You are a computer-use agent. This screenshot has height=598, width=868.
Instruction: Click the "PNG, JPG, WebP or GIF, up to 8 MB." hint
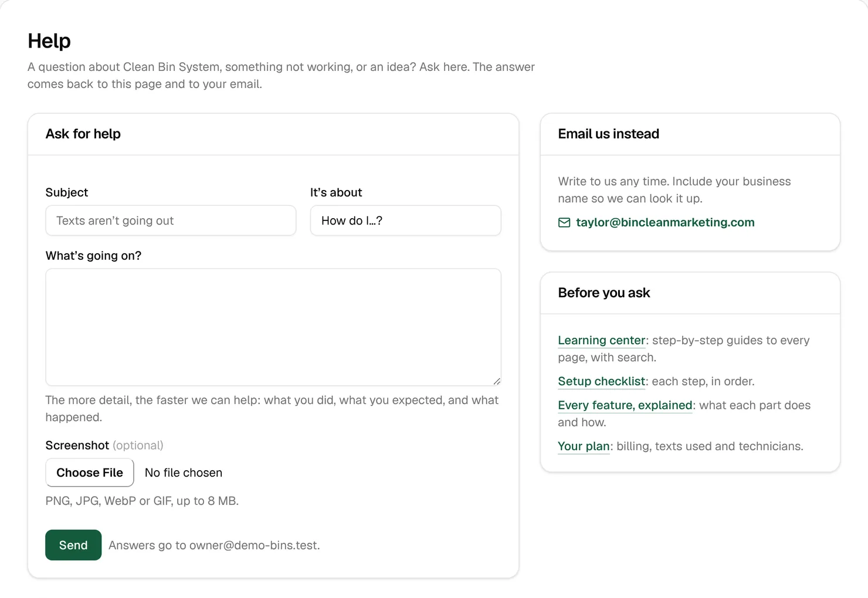142,501
